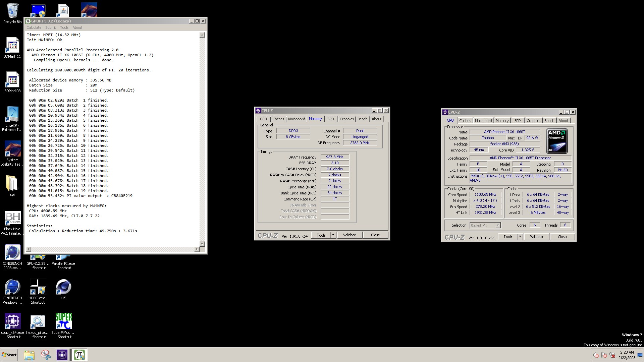Open Windows Explorer from taskbar
644x362 pixels.
point(29,355)
